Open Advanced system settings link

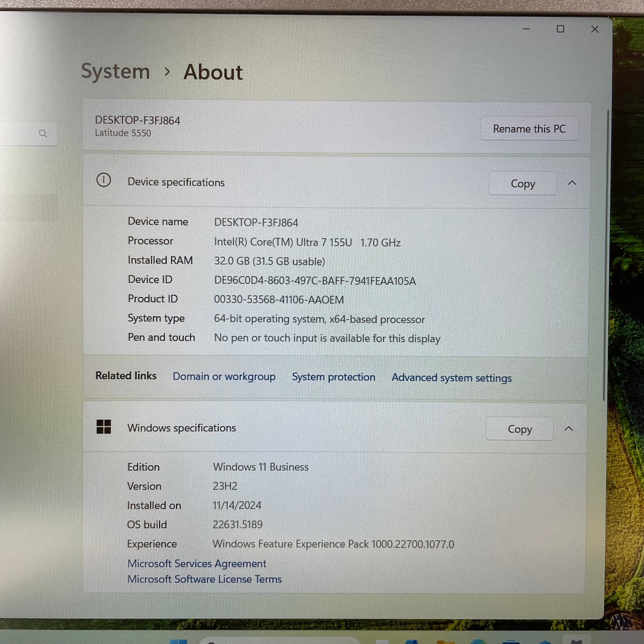451,378
